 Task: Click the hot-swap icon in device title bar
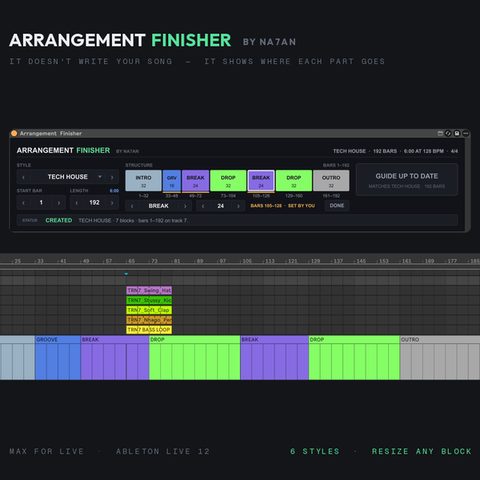448,133
